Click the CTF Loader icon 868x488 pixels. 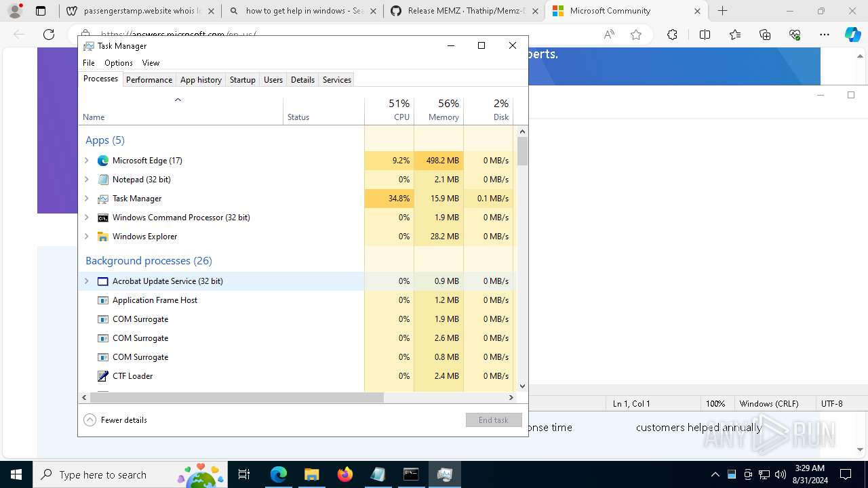103,376
